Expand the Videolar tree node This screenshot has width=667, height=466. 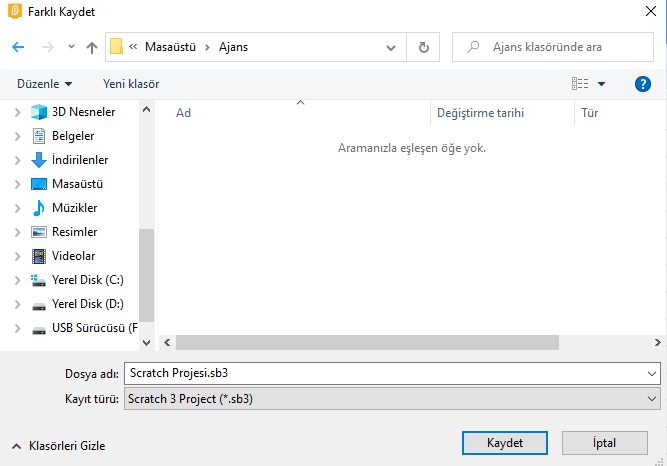click(x=17, y=256)
